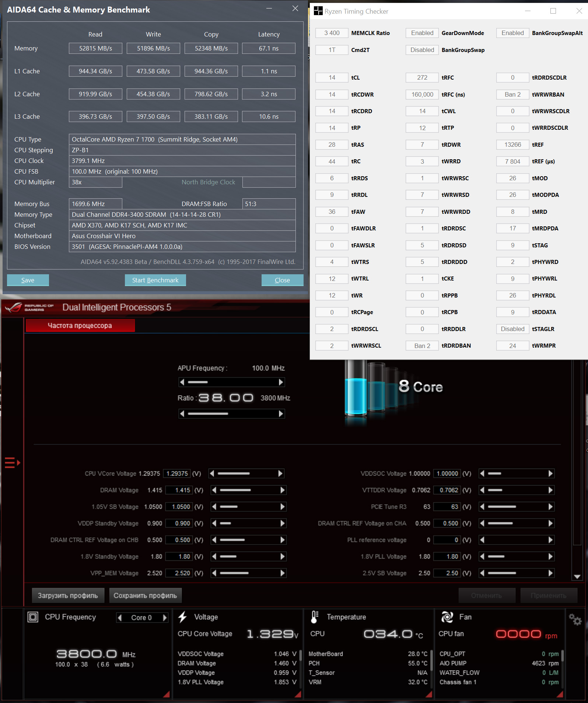The image size is (588, 703).
Task: Click the tSTAGLR Disabled field
Action: tap(512, 329)
